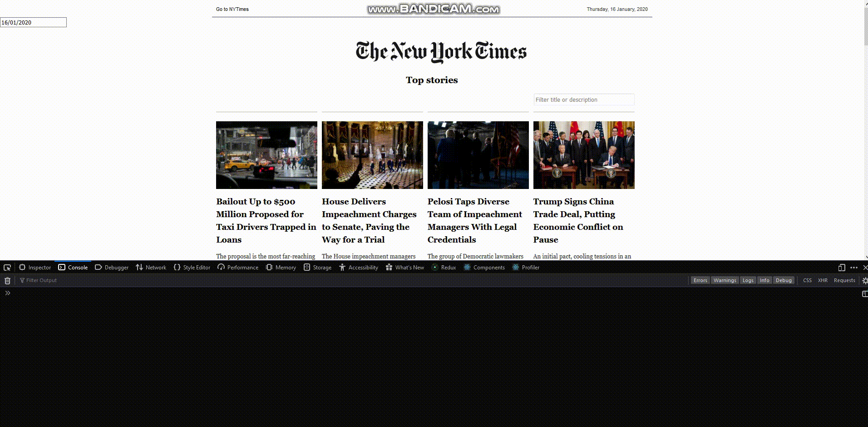Close the developer tools panel
The image size is (868, 427).
865,268
